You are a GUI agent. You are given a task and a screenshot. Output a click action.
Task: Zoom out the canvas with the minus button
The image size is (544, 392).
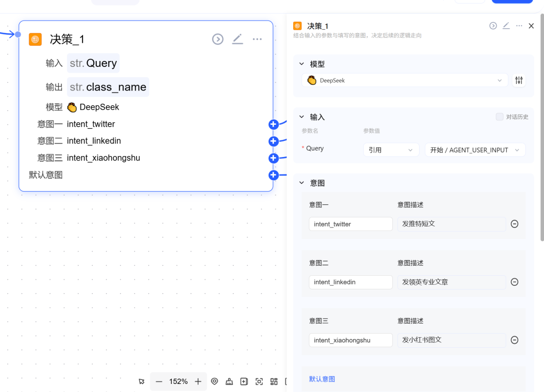pyautogui.click(x=159, y=382)
